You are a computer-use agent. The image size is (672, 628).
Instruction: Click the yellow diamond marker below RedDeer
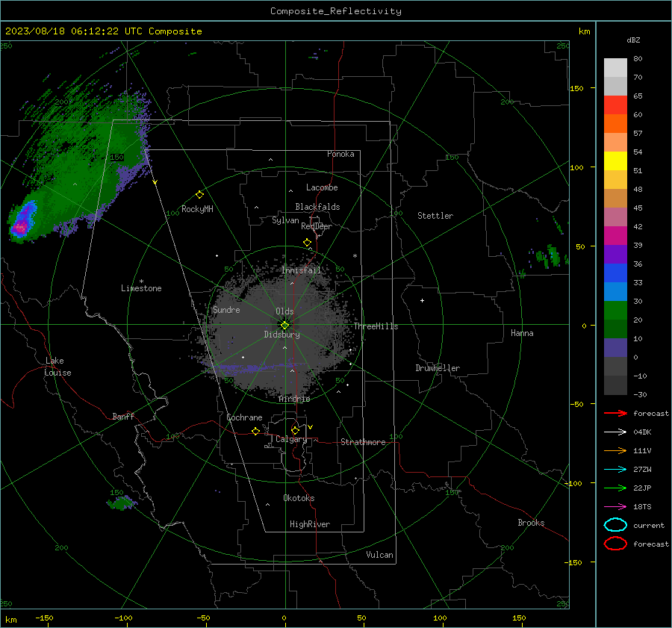(307, 243)
